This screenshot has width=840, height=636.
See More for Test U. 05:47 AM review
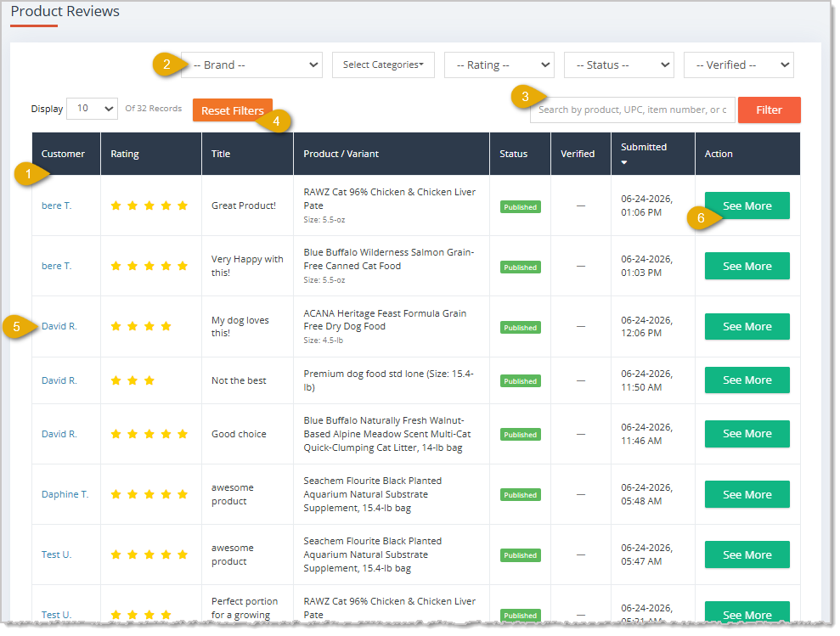pyautogui.click(x=747, y=554)
